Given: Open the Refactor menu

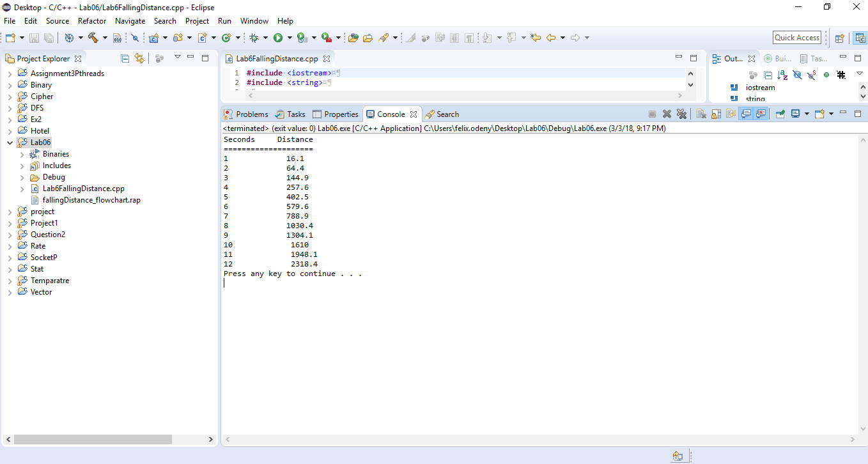Looking at the screenshot, I should point(92,21).
